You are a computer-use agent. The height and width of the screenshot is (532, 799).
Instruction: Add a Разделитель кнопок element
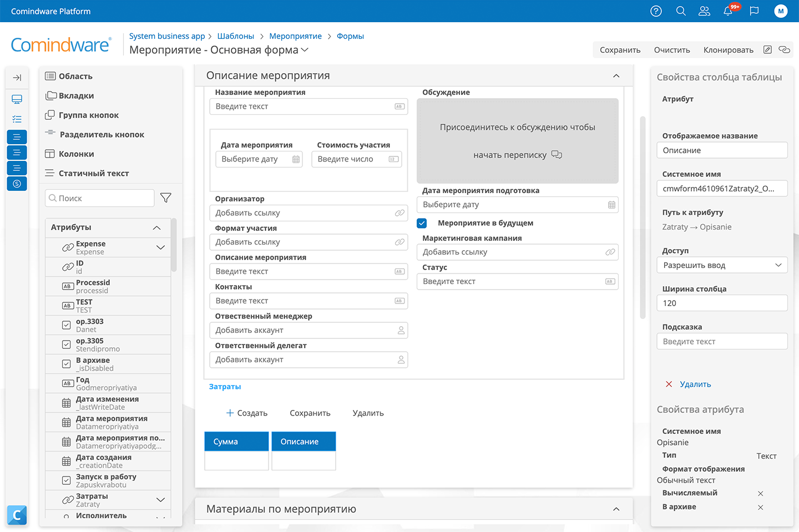(94, 134)
